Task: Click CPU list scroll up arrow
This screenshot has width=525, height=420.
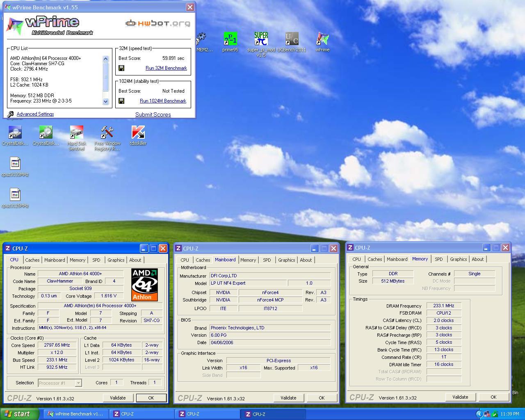Action: [105, 59]
